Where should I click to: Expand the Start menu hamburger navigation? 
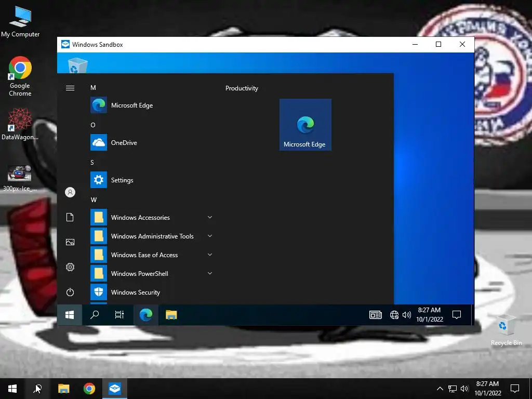tap(70, 88)
